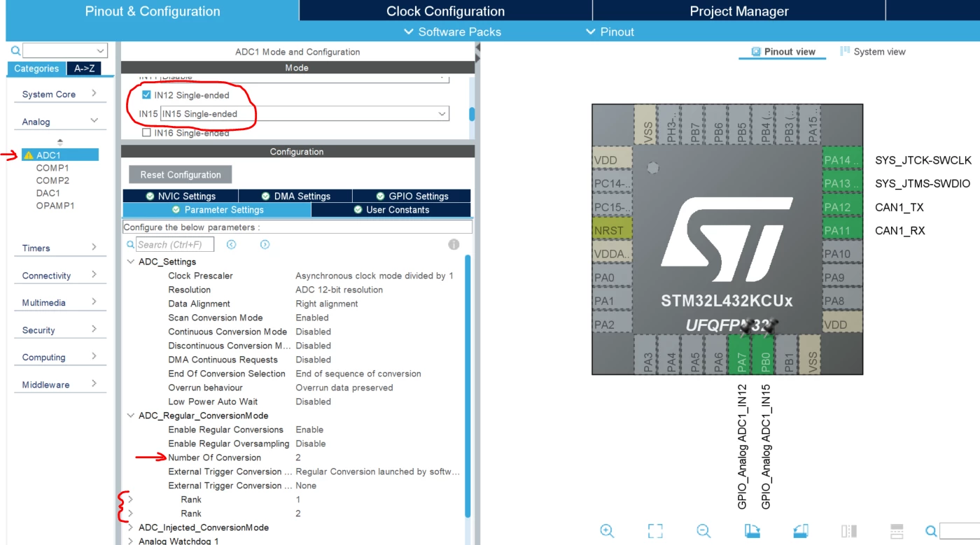Click the fit-to-screen pinout icon
Image resolution: width=980 pixels, height=545 pixels.
click(655, 531)
